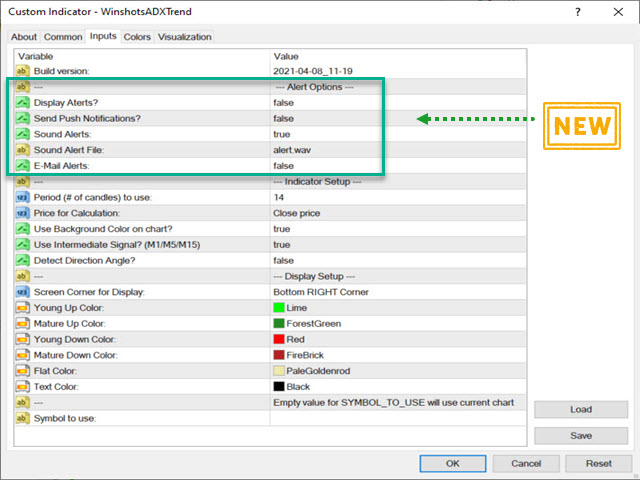The image size is (640, 480).
Task: Click the Symbol to use value field
Action: point(395,418)
